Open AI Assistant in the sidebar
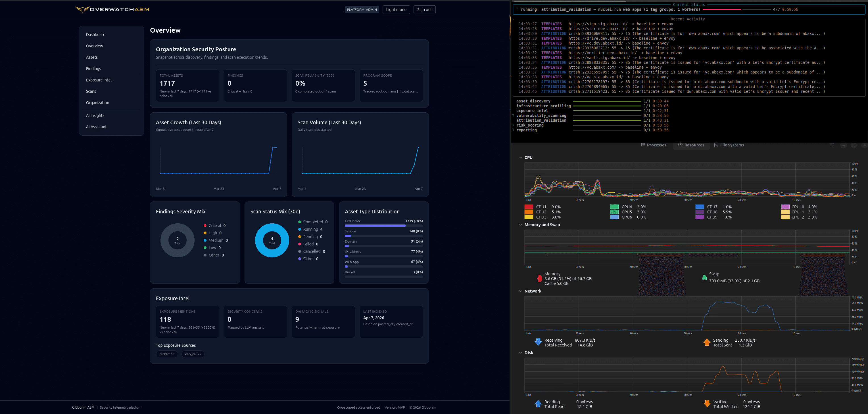This screenshot has width=868, height=414. pos(96,127)
